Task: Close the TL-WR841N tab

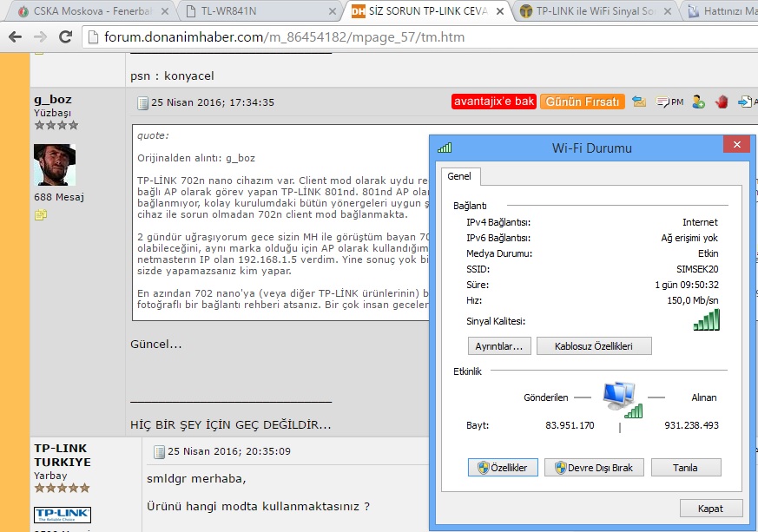Action: [332, 11]
